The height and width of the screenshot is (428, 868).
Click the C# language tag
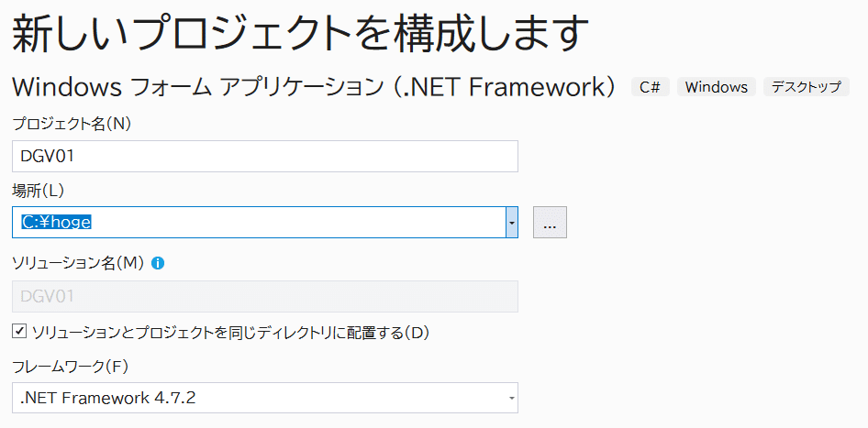coord(651,87)
